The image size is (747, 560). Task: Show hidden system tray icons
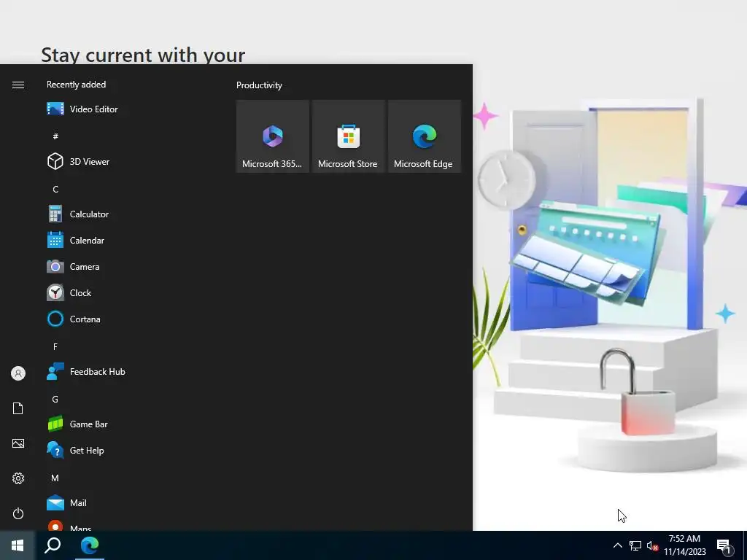click(617, 545)
